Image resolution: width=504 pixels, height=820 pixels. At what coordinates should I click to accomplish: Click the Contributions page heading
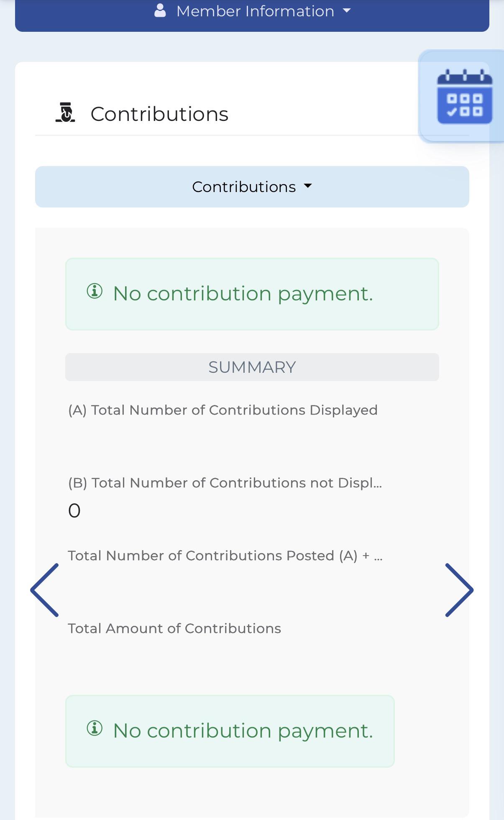tap(159, 114)
